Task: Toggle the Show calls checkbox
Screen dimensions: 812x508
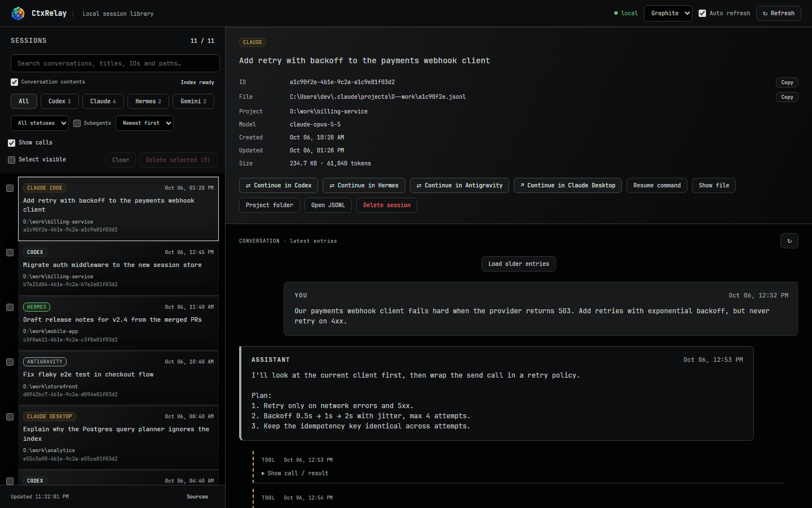Action: (x=12, y=143)
